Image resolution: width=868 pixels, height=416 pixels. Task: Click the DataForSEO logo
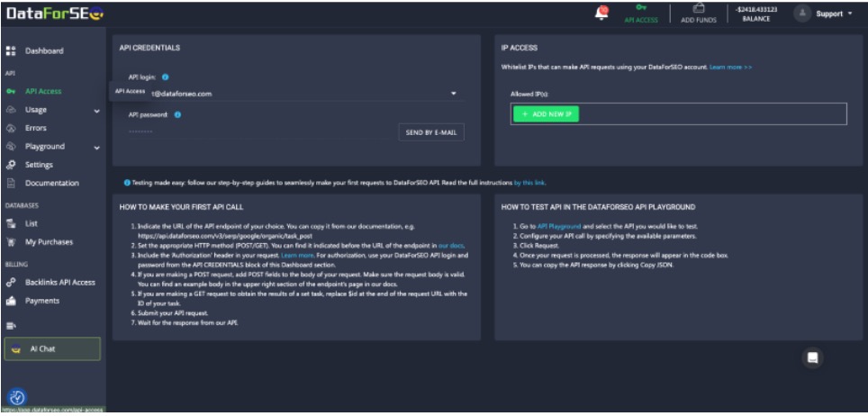(54, 14)
